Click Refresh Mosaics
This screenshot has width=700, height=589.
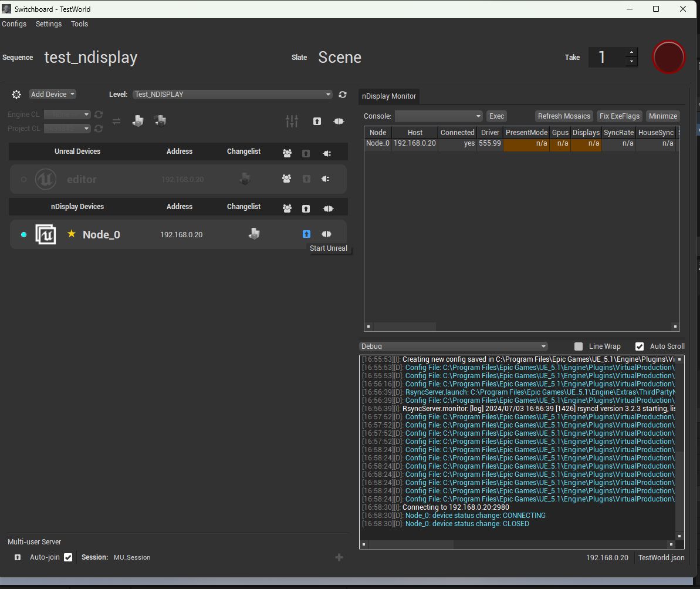coord(564,116)
